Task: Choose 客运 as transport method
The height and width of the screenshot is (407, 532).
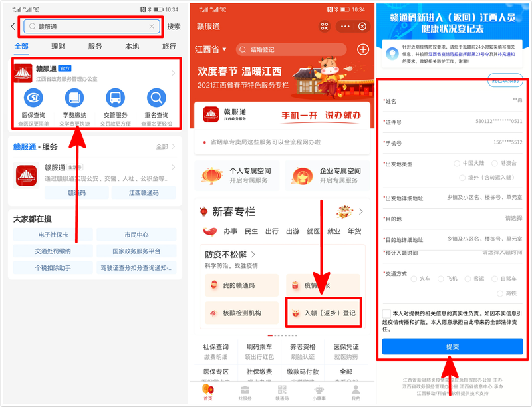Action: click(468, 279)
